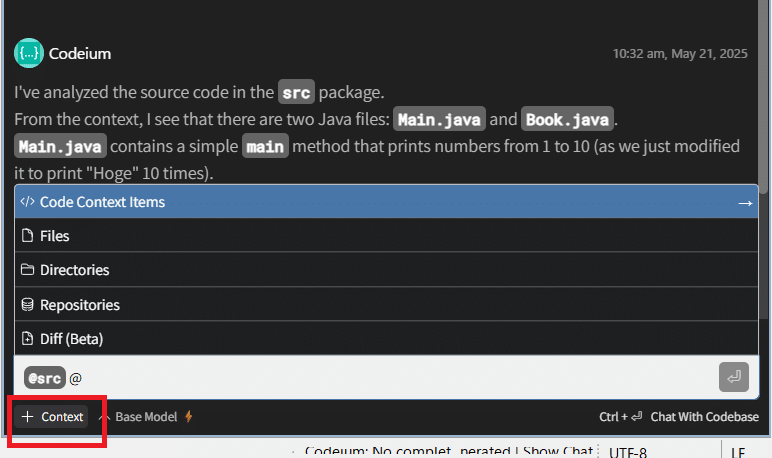Click the Code Context Items code bracket icon
This screenshot has height=458, width=772.
tap(28, 201)
